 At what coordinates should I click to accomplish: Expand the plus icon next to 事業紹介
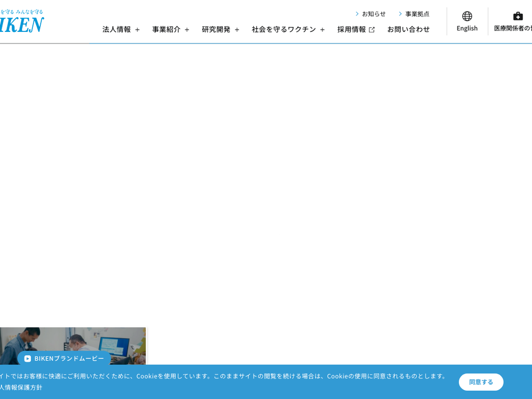click(187, 30)
